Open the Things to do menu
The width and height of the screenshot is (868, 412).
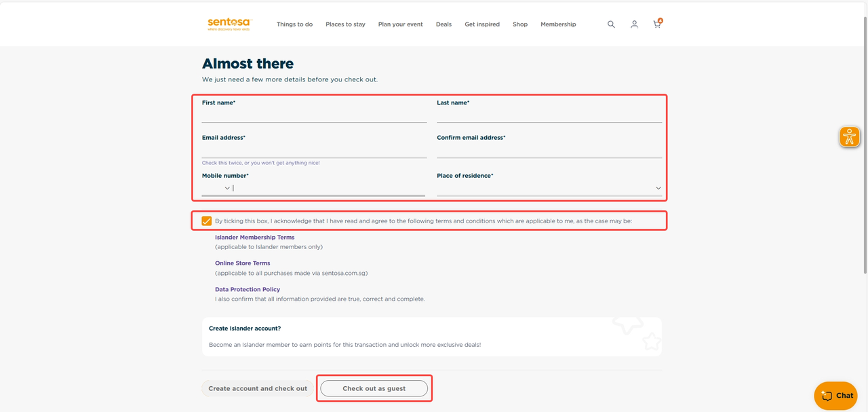click(x=294, y=24)
